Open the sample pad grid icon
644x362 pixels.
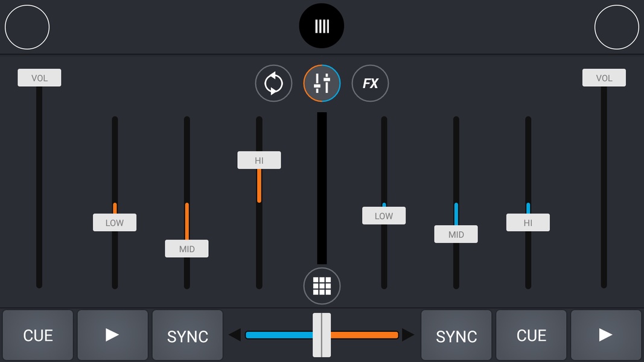click(x=322, y=286)
